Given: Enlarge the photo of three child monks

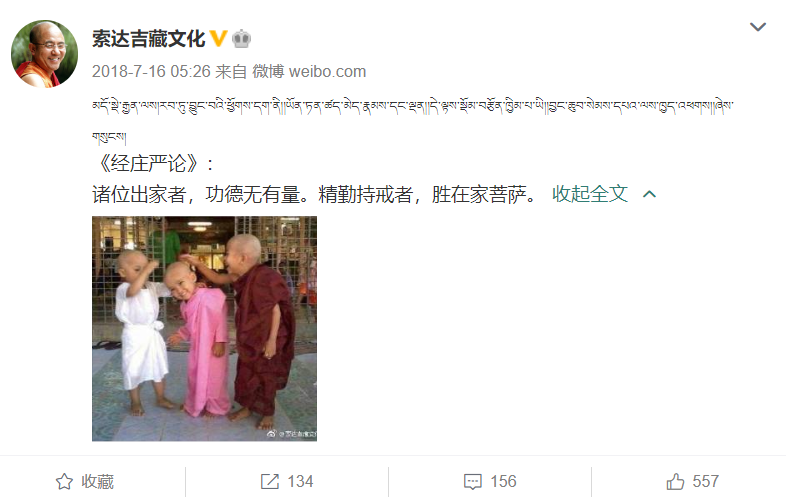Looking at the screenshot, I should click(205, 328).
